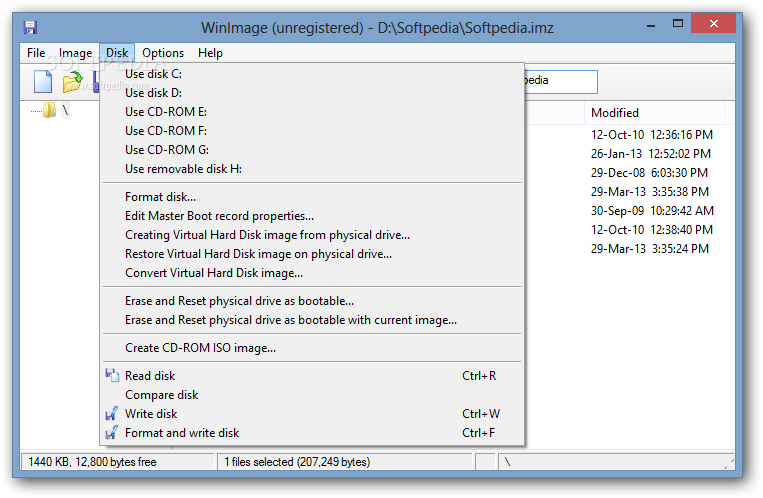Choose Use disk C:
Image resolution: width=763 pixels, height=498 pixels.
[x=312, y=74]
